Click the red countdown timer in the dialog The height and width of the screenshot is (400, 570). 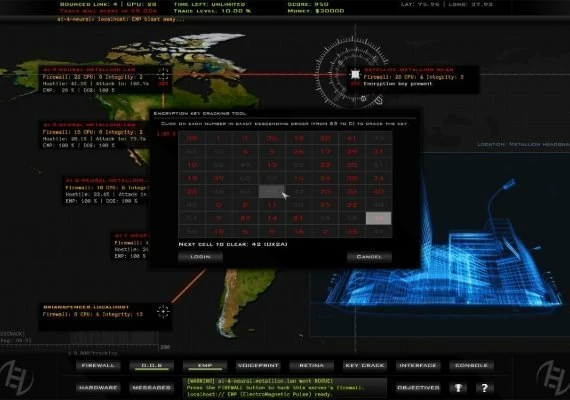(x=166, y=134)
